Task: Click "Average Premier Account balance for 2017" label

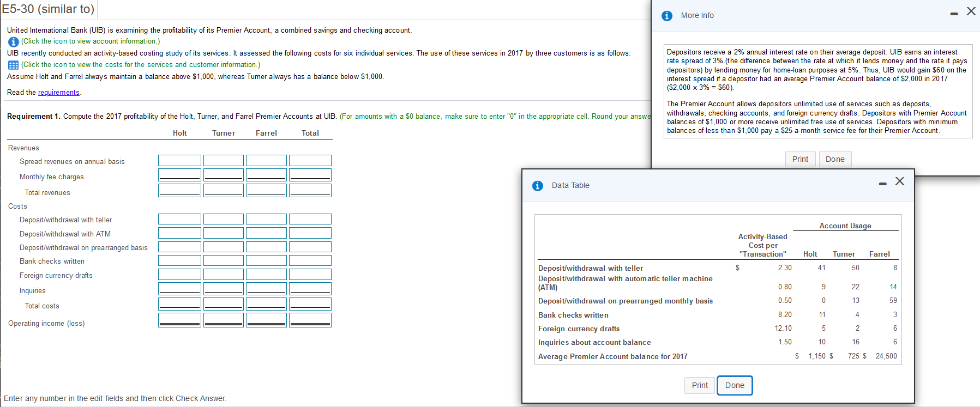Action: (x=613, y=356)
